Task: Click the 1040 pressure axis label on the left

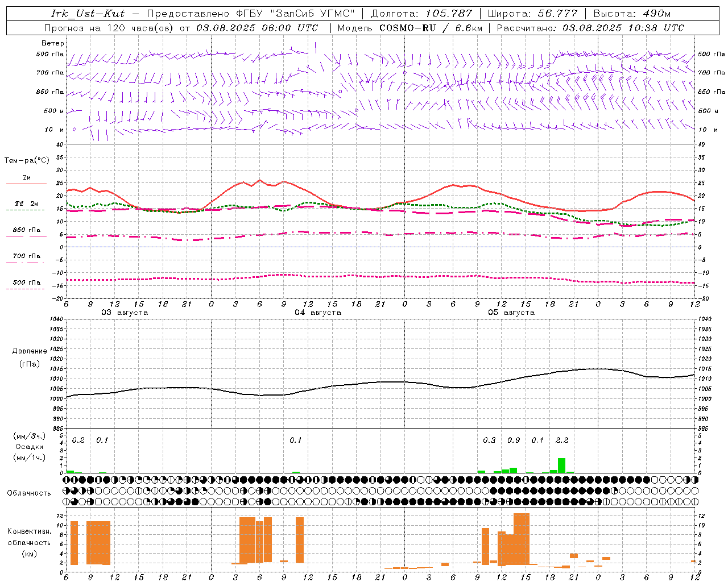Action: (x=56, y=319)
